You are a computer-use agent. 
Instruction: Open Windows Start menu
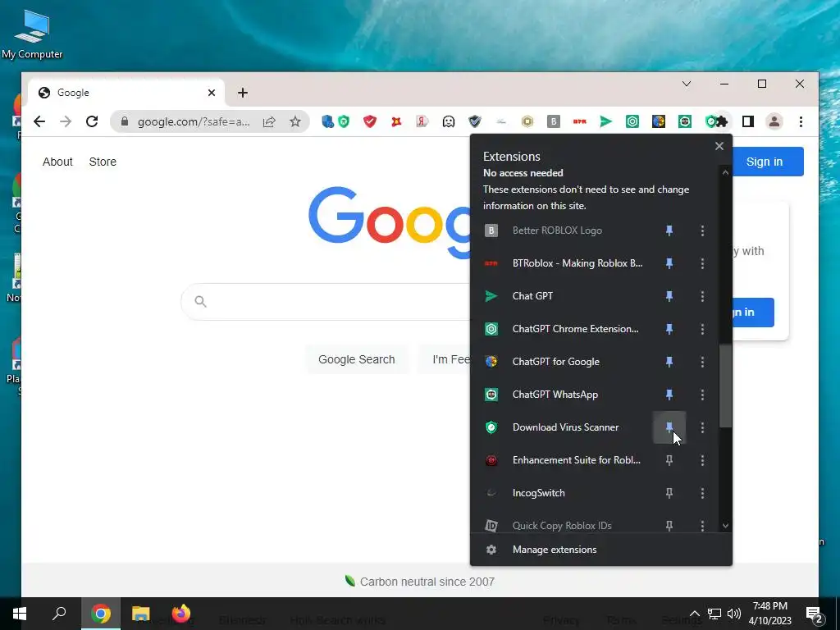coord(20,614)
